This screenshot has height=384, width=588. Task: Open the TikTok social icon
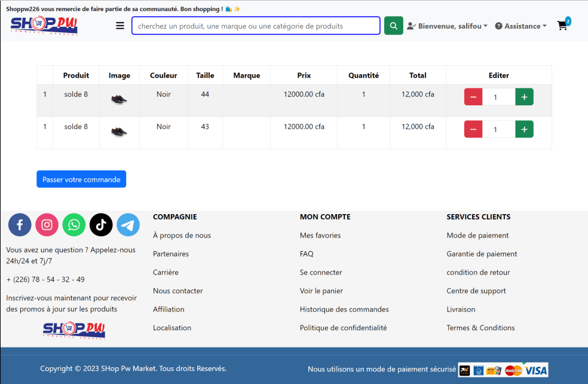point(101,225)
